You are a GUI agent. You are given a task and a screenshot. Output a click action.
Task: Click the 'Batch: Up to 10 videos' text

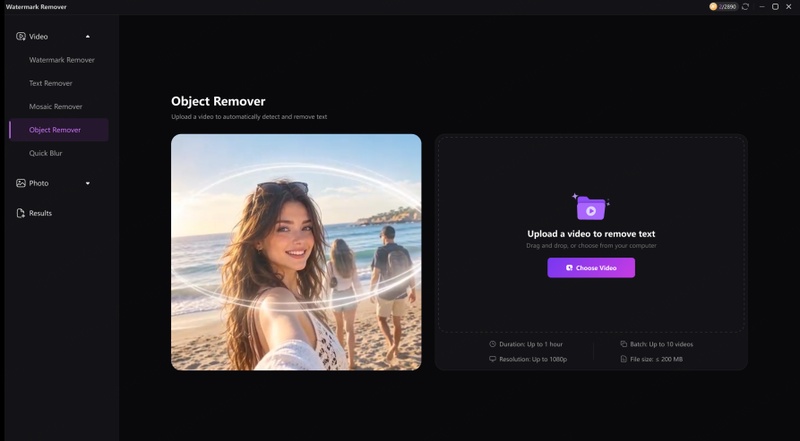[661, 344]
